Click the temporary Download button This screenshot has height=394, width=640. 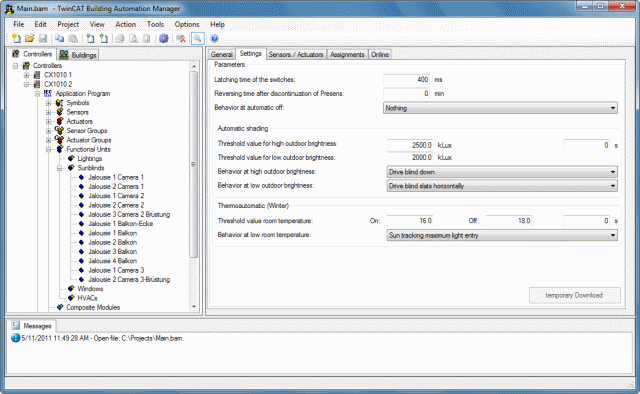click(575, 295)
